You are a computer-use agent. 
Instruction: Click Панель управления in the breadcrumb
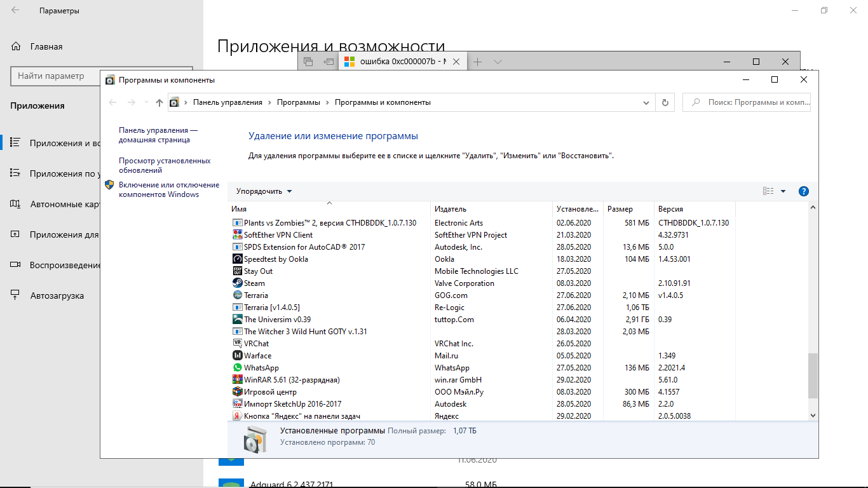pos(227,102)
